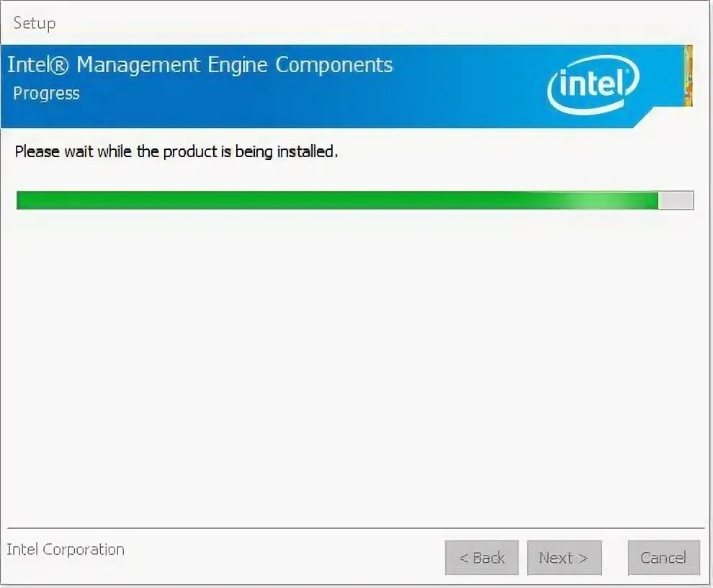Cancel the installation

(x=663, y=558)
